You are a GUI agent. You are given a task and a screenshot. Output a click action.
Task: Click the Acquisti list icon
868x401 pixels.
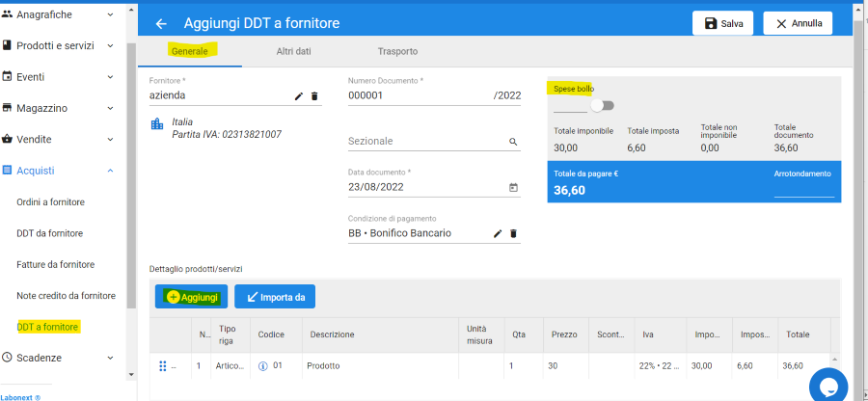pyautogui.click(x=7, y=171)
